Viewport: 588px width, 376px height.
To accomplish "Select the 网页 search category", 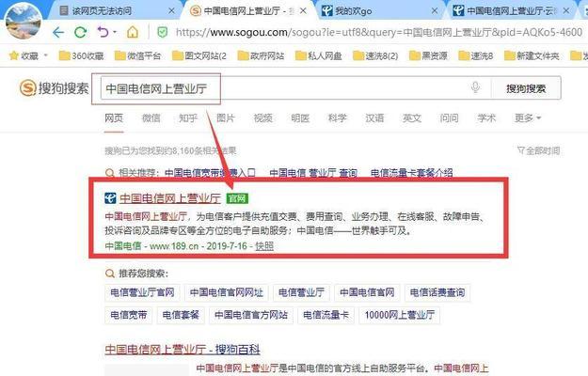I will pyautogui.click(x=114, y=118).
